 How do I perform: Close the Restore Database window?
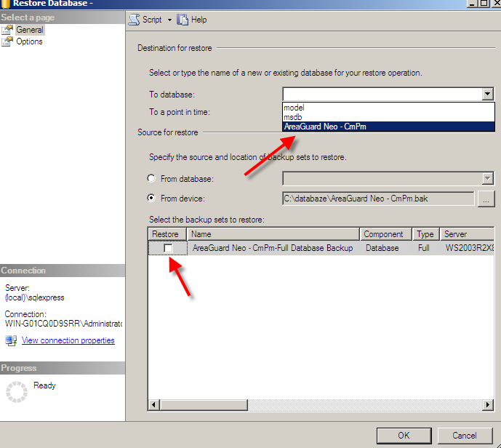pos(496,3)
